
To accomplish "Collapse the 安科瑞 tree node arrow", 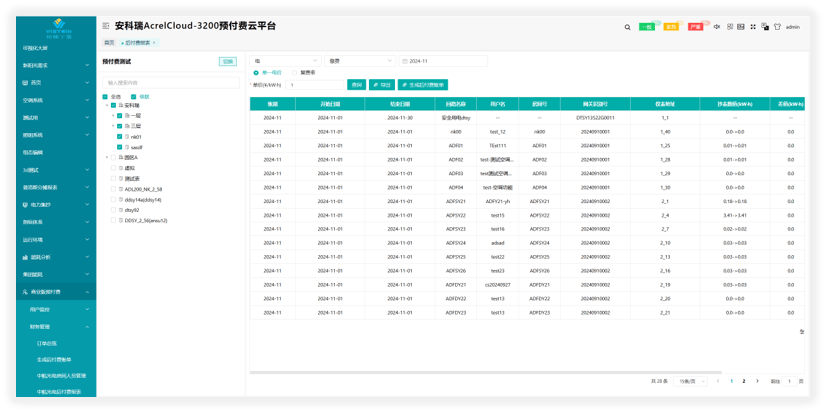I will (107, 106).
